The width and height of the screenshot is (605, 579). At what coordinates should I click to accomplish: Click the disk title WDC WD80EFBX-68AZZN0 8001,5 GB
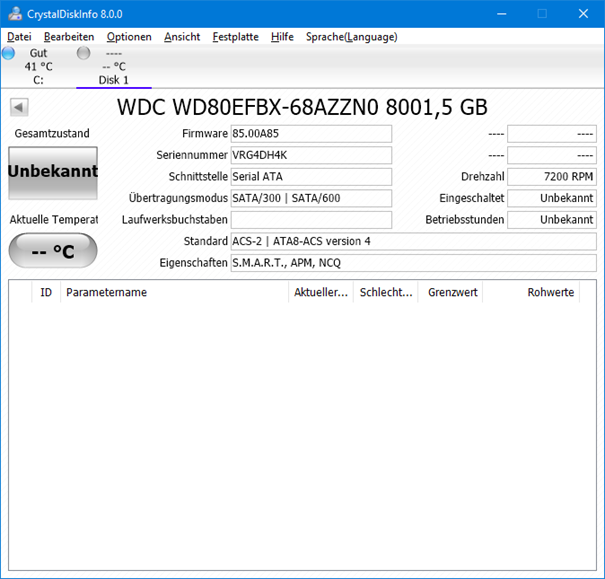pos(302,107)
